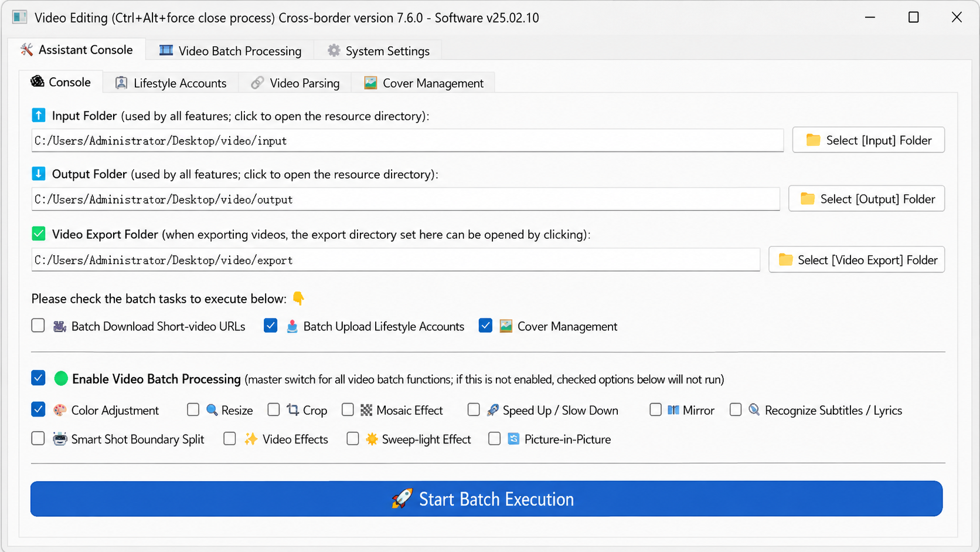The width and height of the screenshot is (980, 552).
Task: Disable the Enable Video Batch Processing switch
Action: [38, 378]
